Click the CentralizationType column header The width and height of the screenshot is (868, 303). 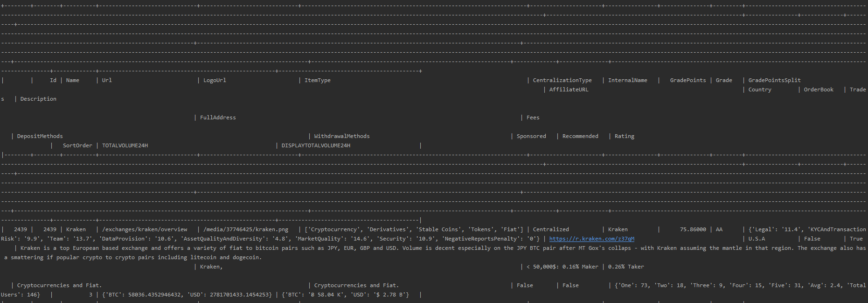(562, 80)
